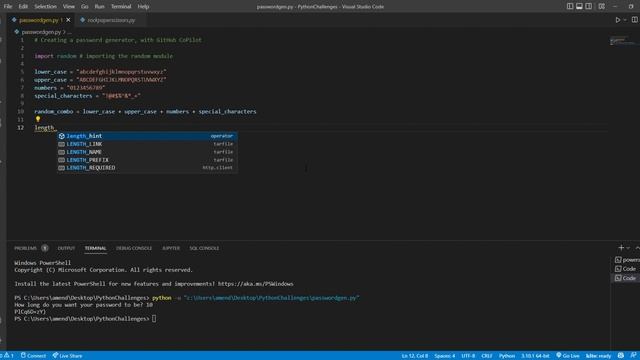Click Ln 12, Col 8 cursor position
Image resolution: width=640 pixels, height=360 pixels.
[x=415, y=356]
